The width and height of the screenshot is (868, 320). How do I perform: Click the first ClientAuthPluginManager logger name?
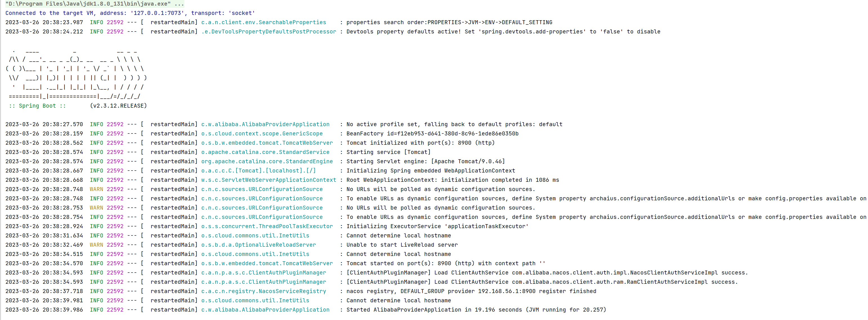[x=263, y=273]
